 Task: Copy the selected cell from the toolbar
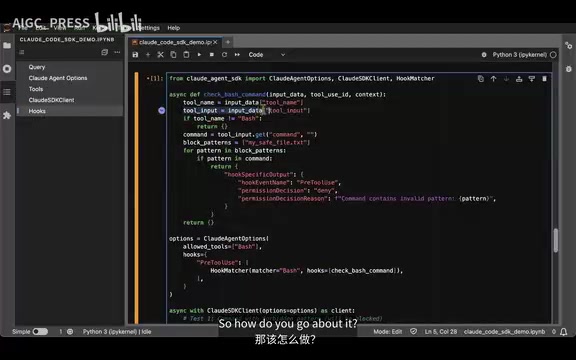[x=173, y=55]
